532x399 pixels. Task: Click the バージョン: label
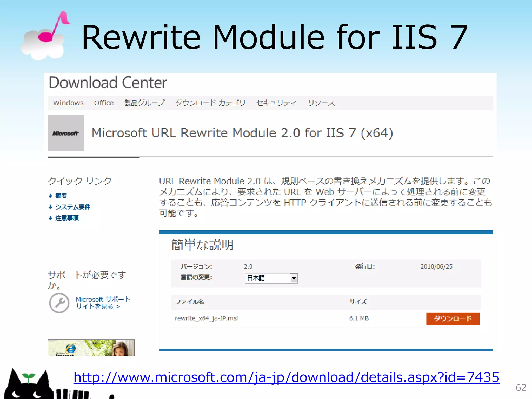coord(196,267)
